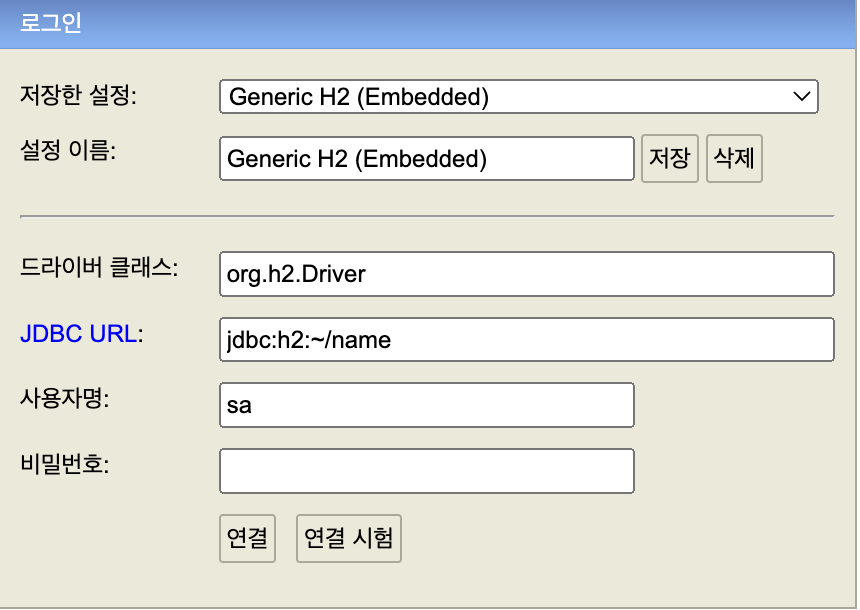
Task: Click the 삭제 delete button
Action: pos(734,159)
